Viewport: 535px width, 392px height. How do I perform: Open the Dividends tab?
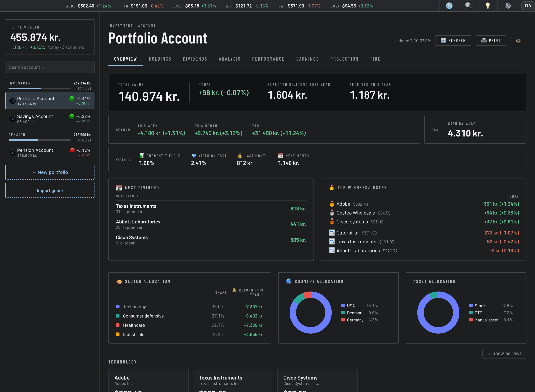195,59
